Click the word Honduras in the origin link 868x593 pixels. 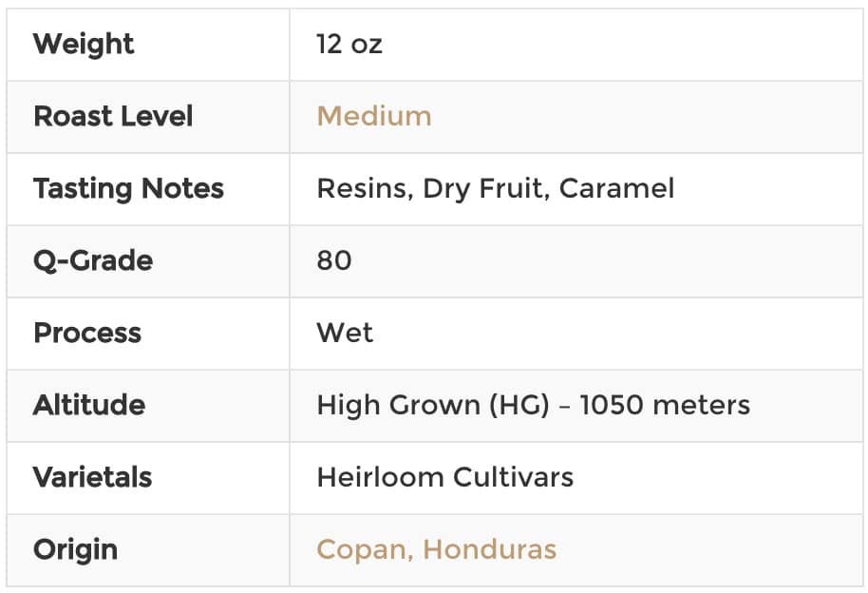[490, 550]
